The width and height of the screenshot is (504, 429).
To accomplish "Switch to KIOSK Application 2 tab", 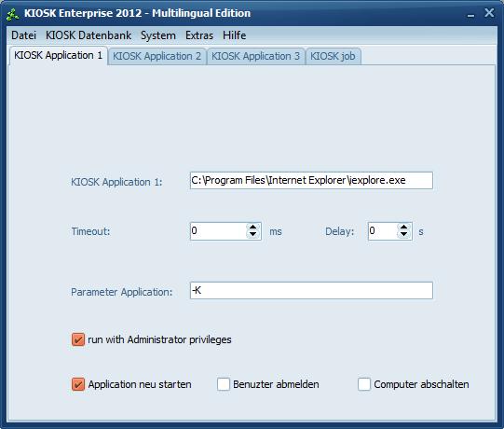I will [x=157, y=56].
